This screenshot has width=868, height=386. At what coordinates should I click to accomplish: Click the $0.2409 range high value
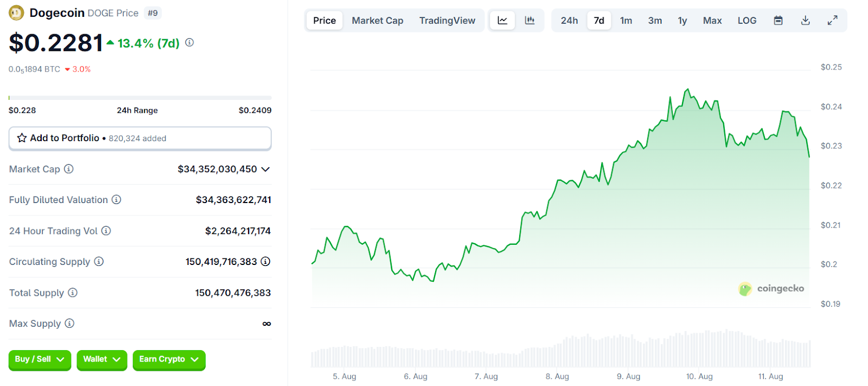(x=255, y=110)
